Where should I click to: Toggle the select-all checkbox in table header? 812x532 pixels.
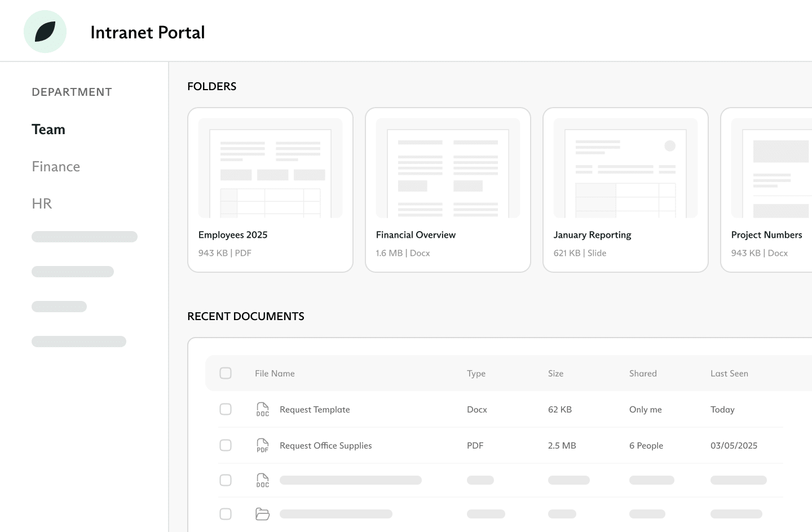pyautogui.click(x=226, y=373)
